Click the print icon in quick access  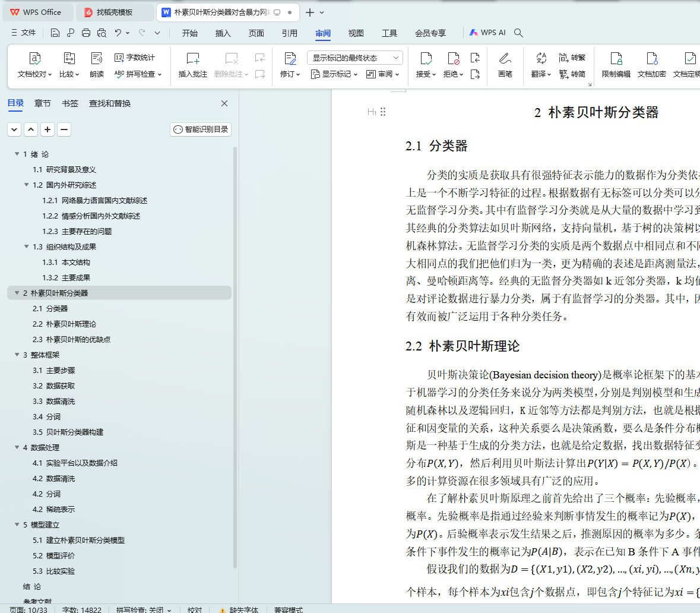(x=86, y=33)
